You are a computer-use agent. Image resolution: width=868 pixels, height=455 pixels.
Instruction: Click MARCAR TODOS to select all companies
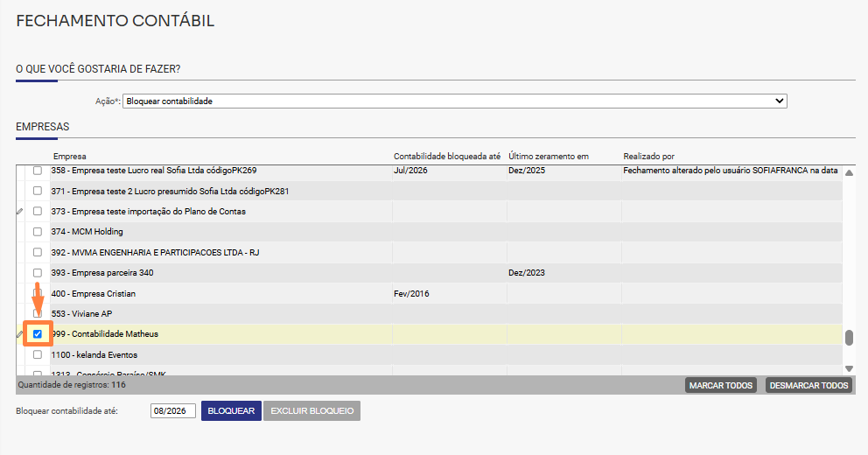point(721,385)
